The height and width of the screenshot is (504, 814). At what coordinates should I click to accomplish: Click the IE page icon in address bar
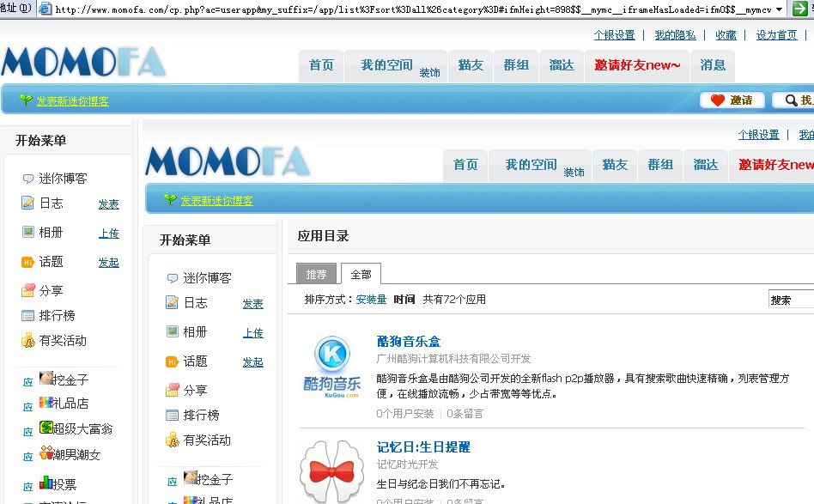(46, 9)
